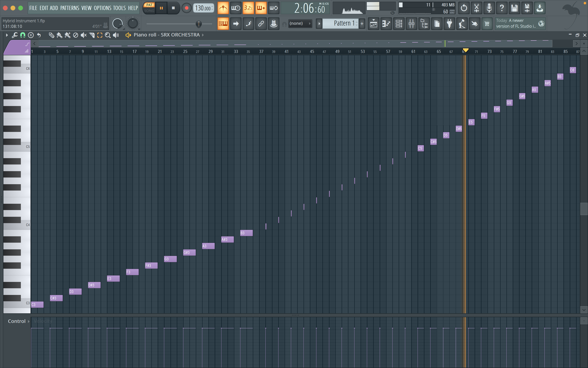Image resolution: width=588 pixels, height=368 pixels.
Task: Toggle the metronome button
Action: pos(223,8)
